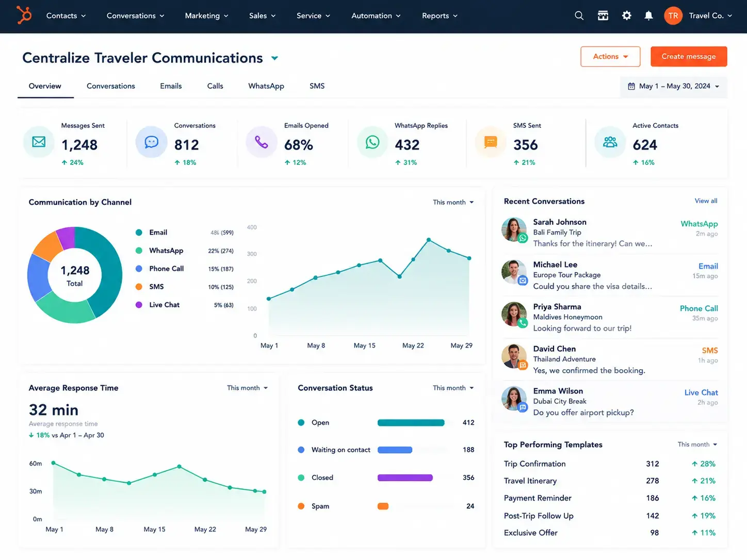Click the calendar icon in date range
Viewport: 747px width, 560px height.
tap(631, 86)
